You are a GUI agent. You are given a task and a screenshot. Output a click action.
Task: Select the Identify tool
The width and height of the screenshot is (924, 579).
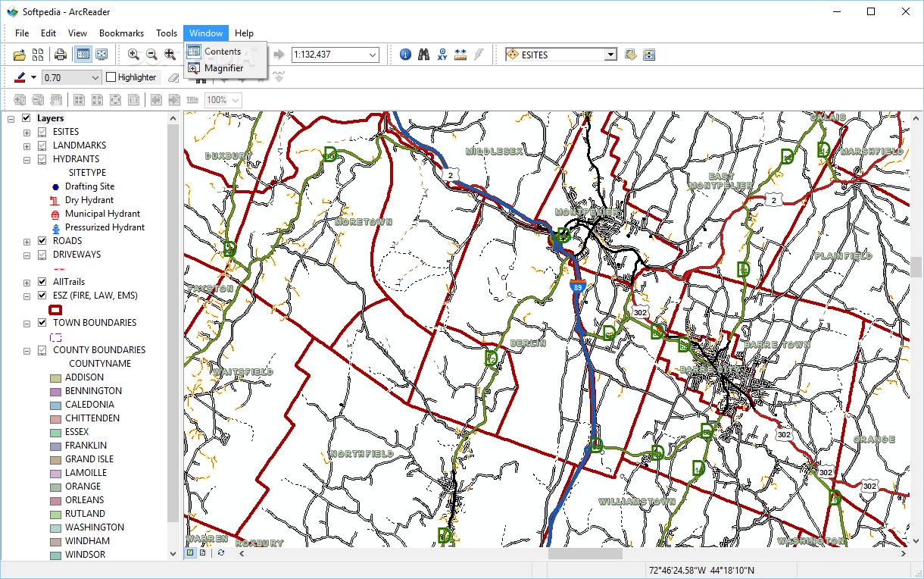405,55
